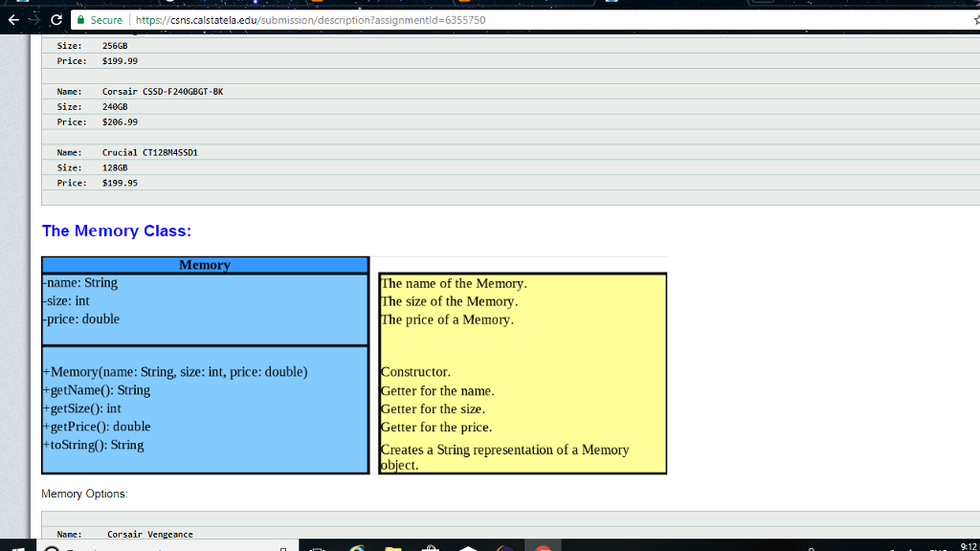Click '+getSize(): int' method line
980x551 pixels.
[x=82, y=408]
